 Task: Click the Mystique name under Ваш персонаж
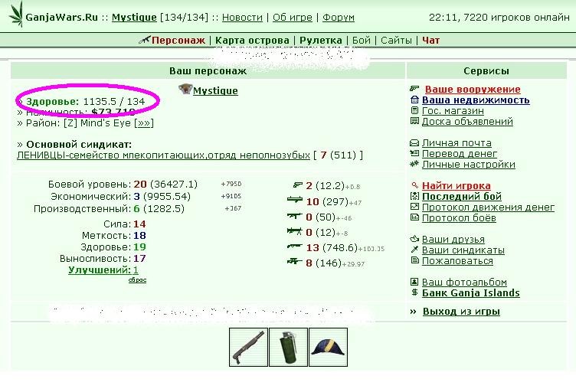216,90
